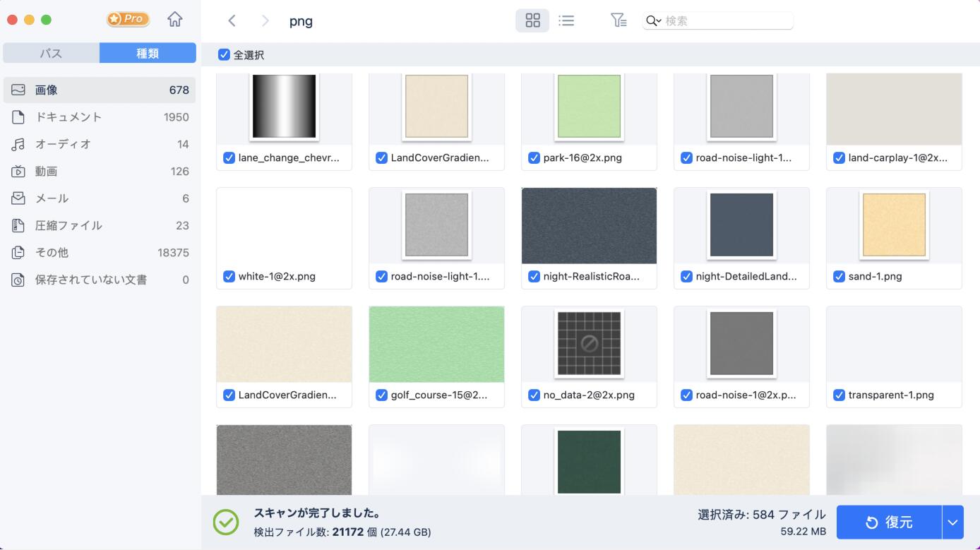Uncheck the 全選択 checkbox
The height and width of the screenshot is (550, 980).
pyautogui.click(x=224, y=54)
